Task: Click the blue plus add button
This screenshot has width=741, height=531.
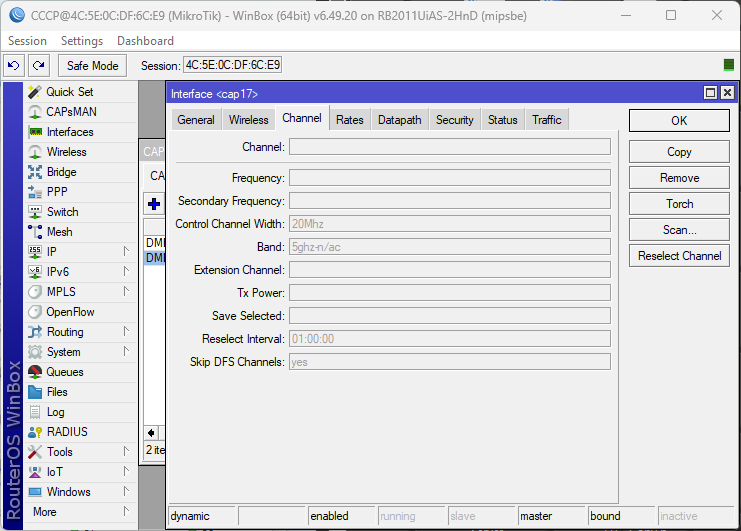Action: click(x=154, y=204)
